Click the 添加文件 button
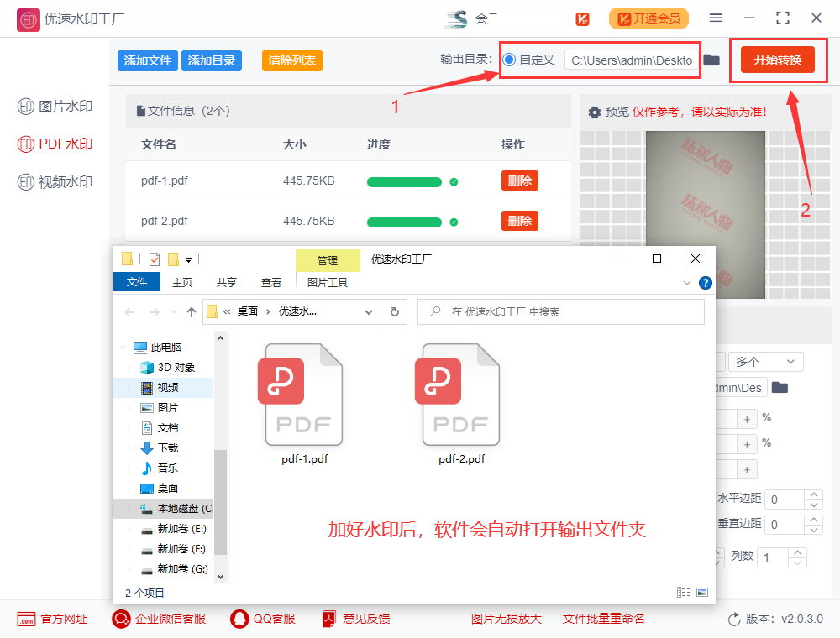Screen dimensions: 840x638 pyautogui.click(x=147, y=60)
